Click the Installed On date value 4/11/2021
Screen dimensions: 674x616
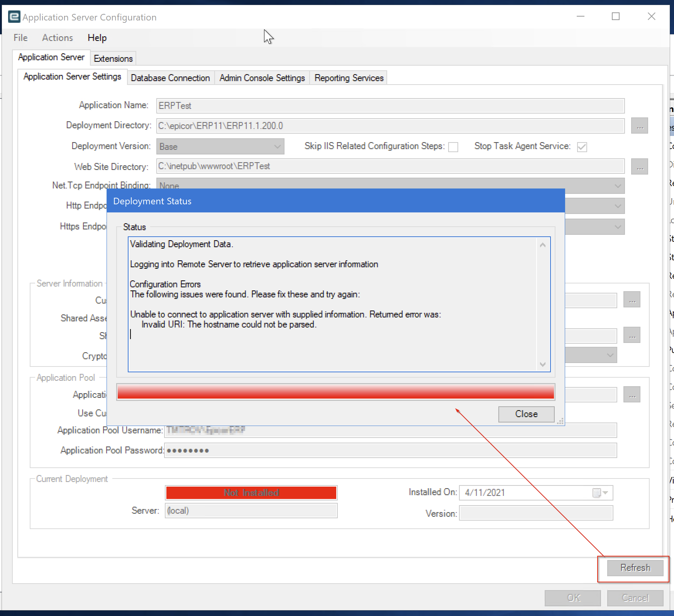[x=485, y=493]
